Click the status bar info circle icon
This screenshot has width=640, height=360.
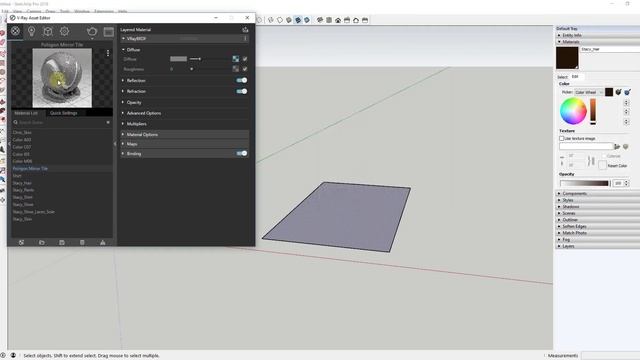[x=3, y=355]
